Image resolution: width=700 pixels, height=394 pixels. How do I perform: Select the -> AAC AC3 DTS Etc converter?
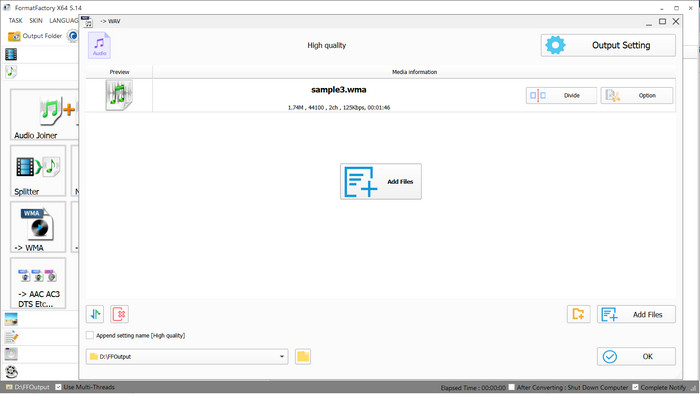click(38, 283)
